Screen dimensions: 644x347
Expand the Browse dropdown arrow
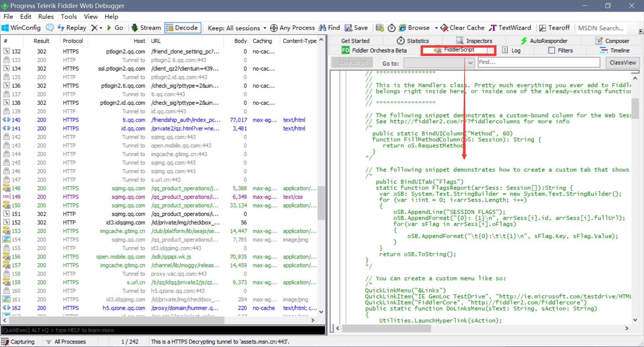tap(436, 28)
